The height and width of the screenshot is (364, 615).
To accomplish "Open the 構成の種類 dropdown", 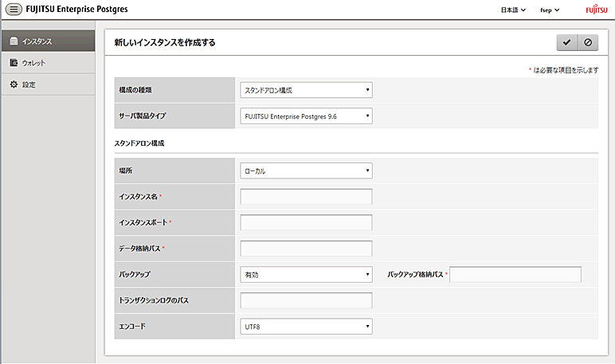I will 306,90.
